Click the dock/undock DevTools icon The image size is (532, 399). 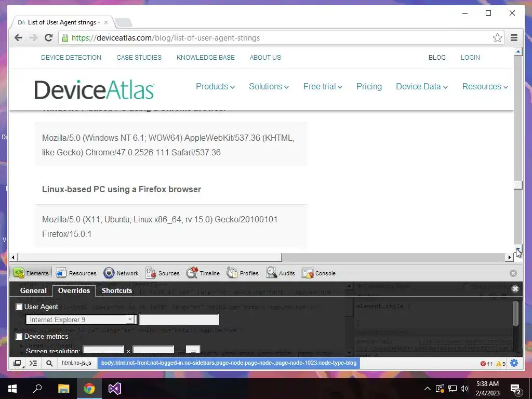(x=17, y=363)
